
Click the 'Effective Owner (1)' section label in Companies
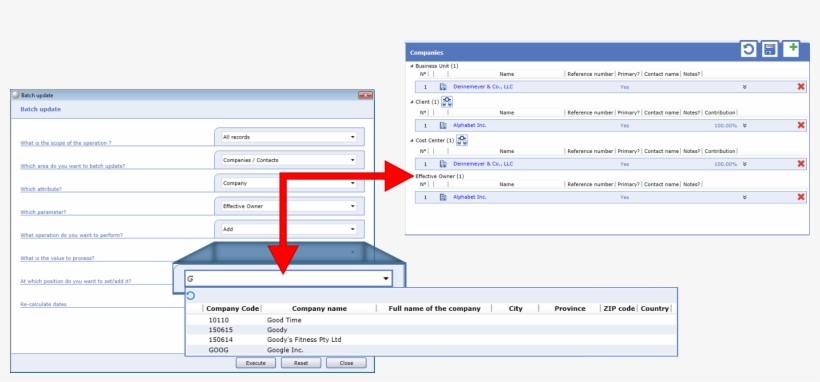point(439,176)
